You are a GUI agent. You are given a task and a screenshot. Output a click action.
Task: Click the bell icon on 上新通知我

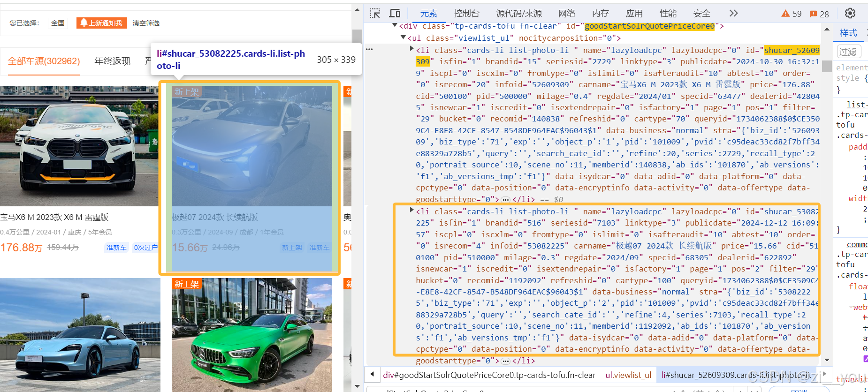(x=84, y=23)
